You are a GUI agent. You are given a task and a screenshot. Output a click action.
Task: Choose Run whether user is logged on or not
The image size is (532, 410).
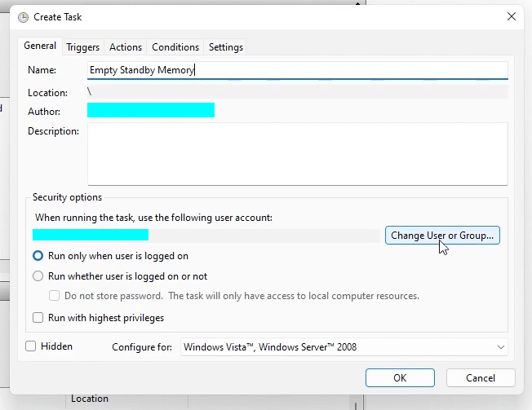(x=38, y=276)
